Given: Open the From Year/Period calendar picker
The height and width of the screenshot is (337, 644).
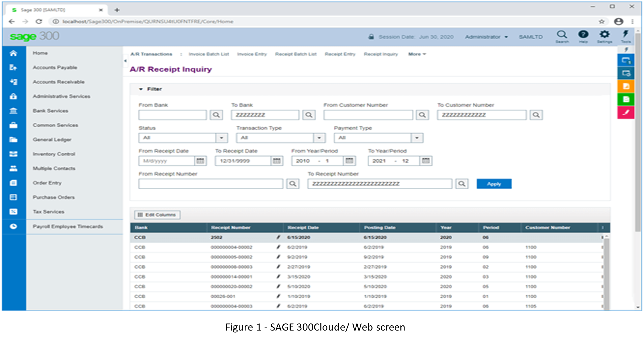Looking at the screenshot, I should tap(349, 161).
